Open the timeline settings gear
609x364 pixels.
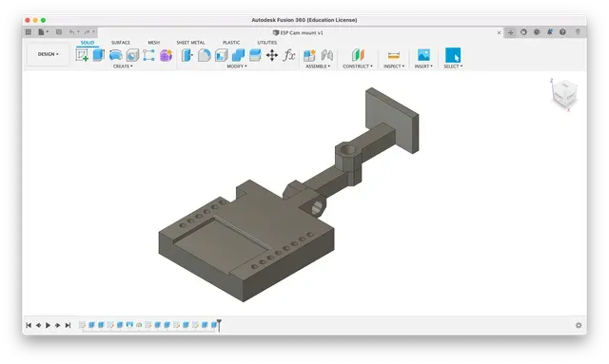(579, 325)
